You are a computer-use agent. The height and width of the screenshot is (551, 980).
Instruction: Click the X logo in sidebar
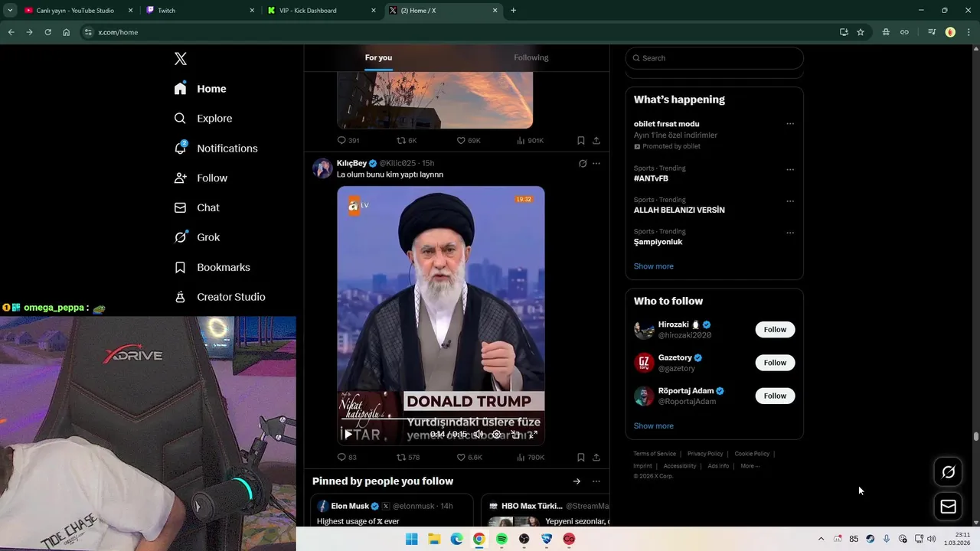tap(181, 59)
